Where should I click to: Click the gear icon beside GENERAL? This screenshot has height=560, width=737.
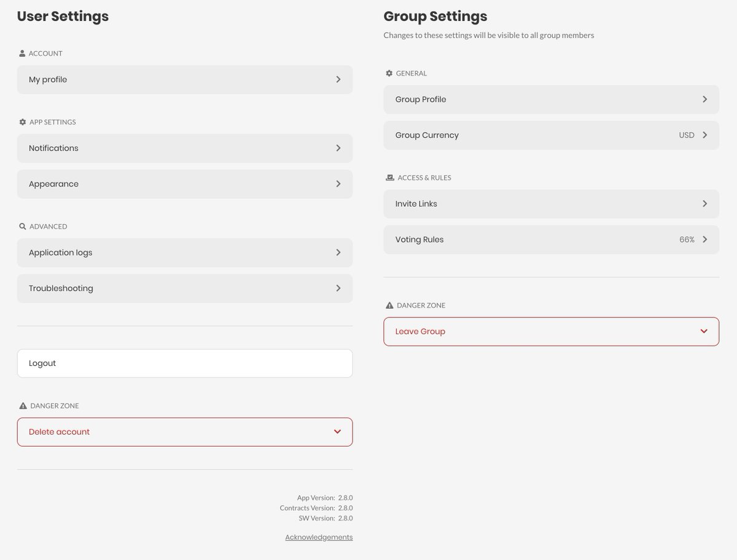pyautogui.click(x=389, y=73)
